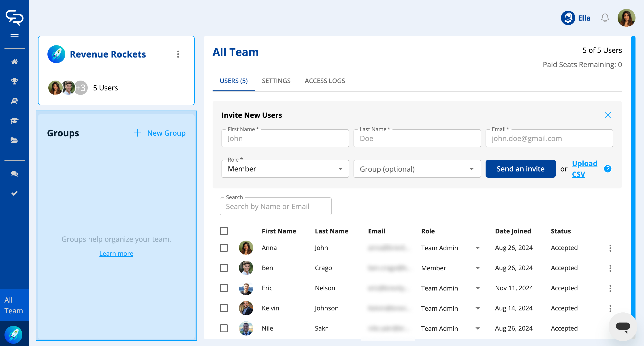Expand the Role Member dropdown
The width and height of the screenshot is (644, 346).
285,169
